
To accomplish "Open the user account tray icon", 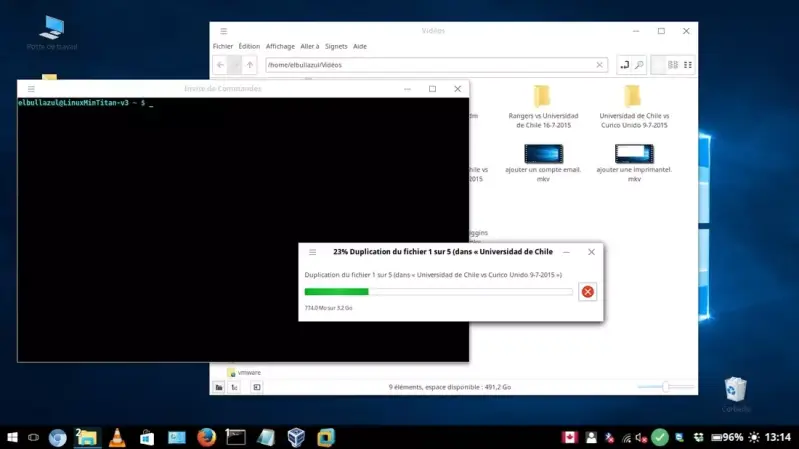I will pyautogui.click(x=591, y=437).
